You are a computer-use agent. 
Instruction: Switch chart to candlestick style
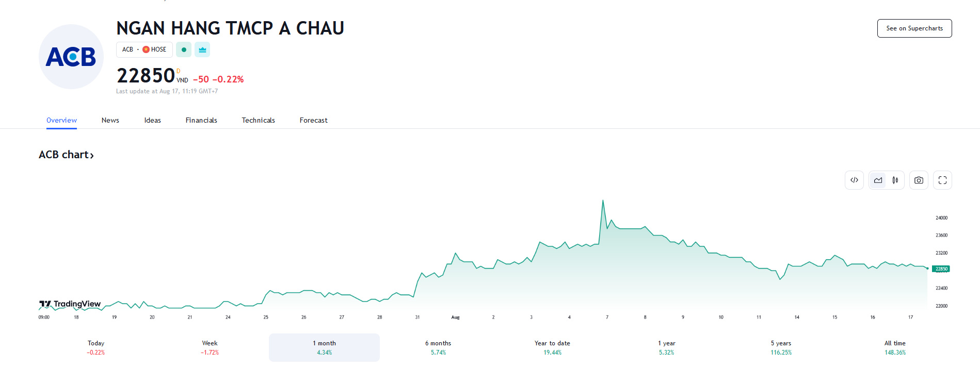tap(895, 180)
